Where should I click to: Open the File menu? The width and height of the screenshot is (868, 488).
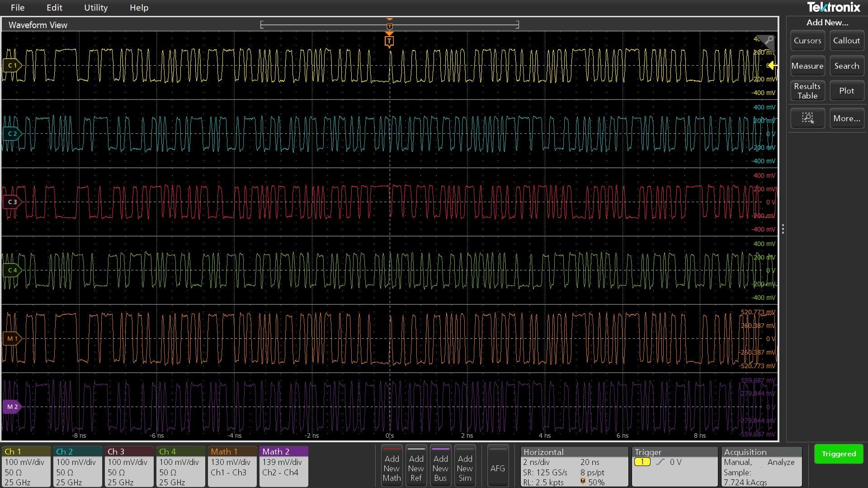pos(18,8)
